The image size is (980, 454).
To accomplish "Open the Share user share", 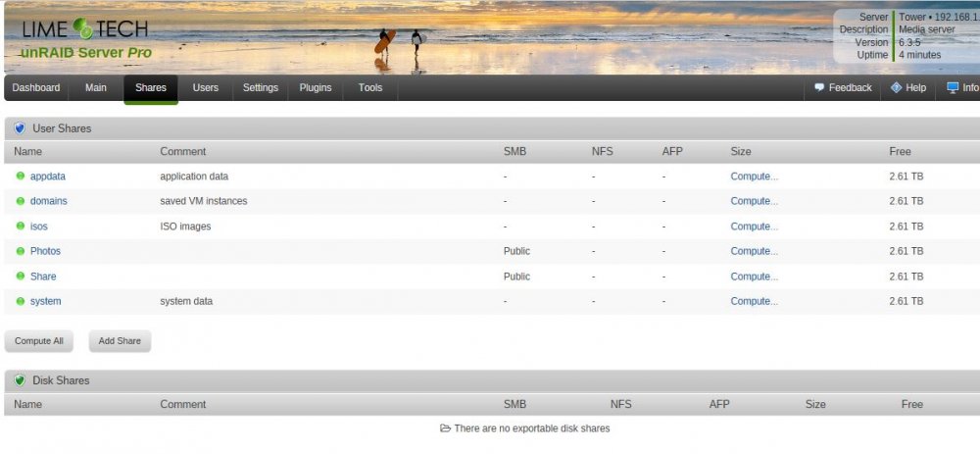I will point(43,277).
